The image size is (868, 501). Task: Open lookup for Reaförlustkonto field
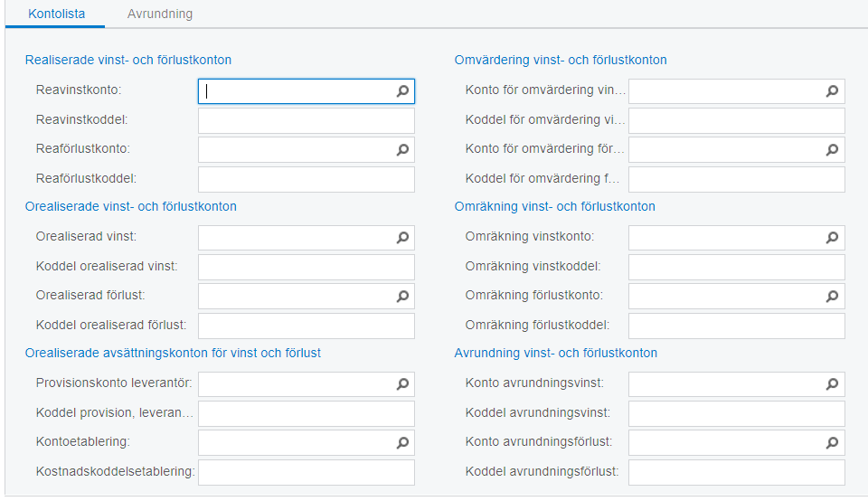click(x=403, y=150)
